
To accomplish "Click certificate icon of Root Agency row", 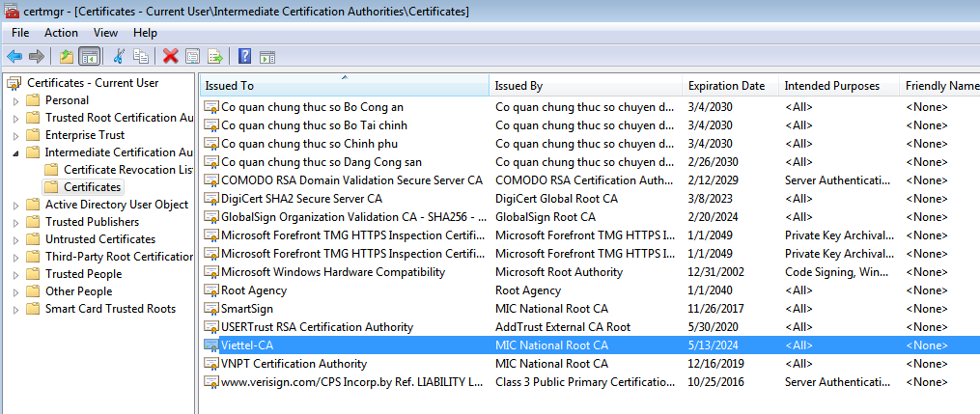I will point(211,290).
